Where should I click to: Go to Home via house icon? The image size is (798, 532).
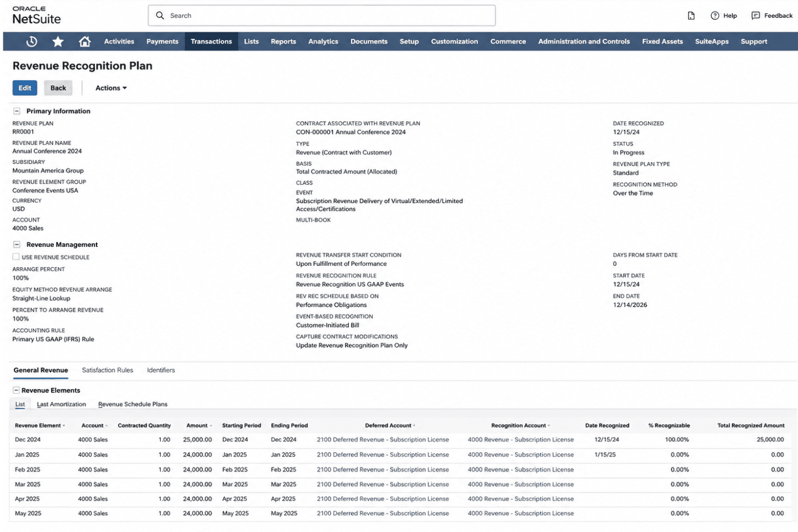click(x=85, y=42)
